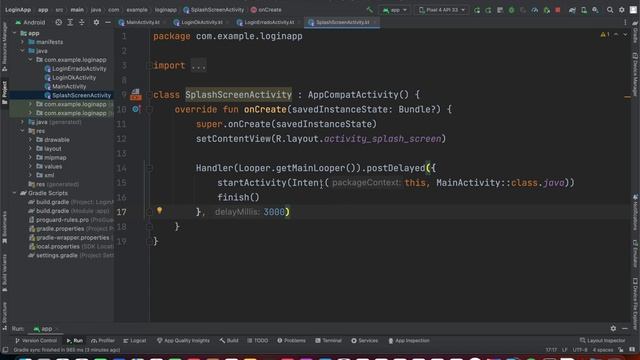Open Run panel settings gear
Screen dimensions: 640x360
coord(613,329)
